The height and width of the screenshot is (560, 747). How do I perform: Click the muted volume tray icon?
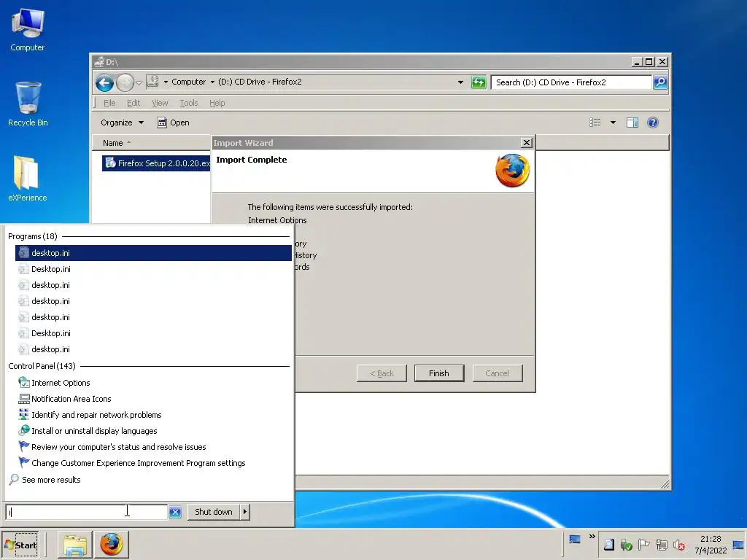coord(679,545)
